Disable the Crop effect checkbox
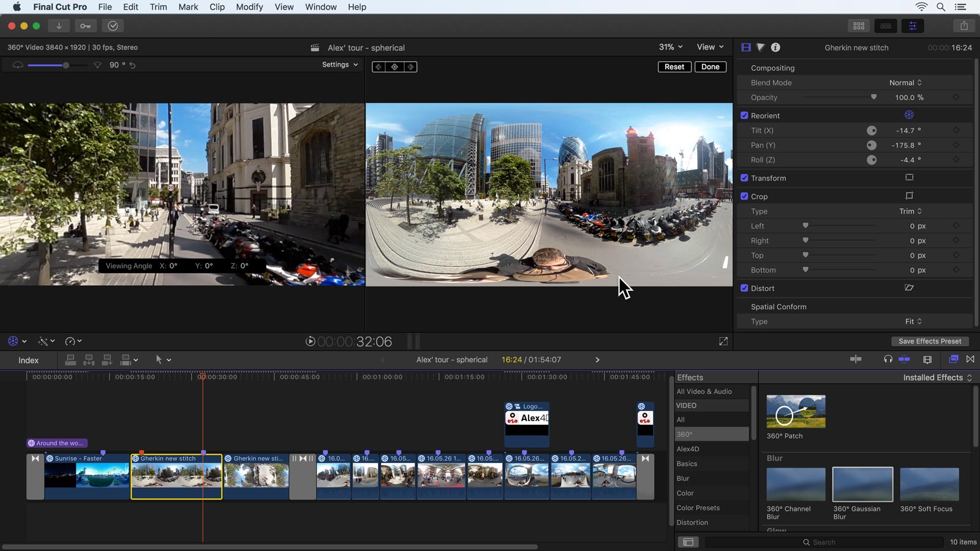 pos(745,196)
